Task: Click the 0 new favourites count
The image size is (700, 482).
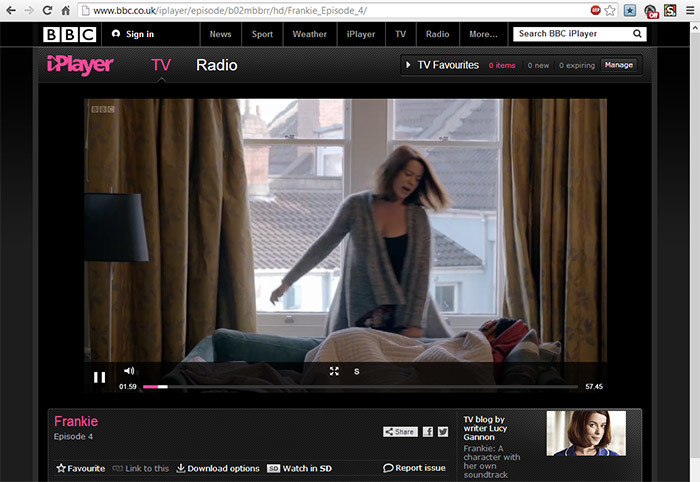Action: tap(538, 66)
